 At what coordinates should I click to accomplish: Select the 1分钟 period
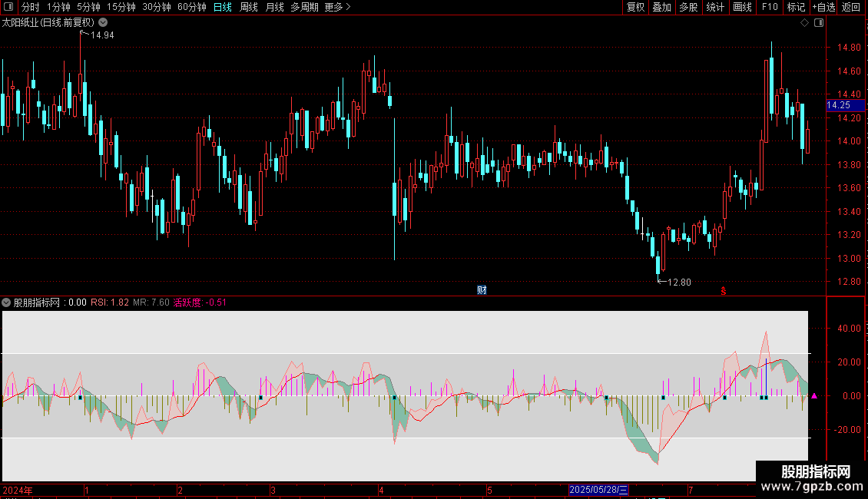(x=58, y=7)
